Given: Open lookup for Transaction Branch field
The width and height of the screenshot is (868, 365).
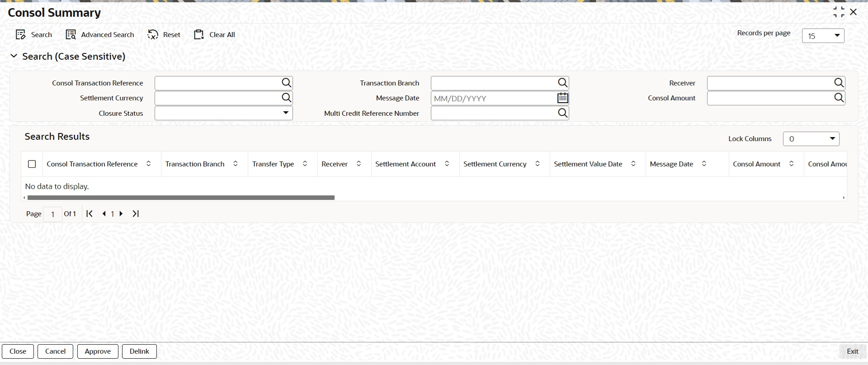Looking at the screenshot, I should 562,83.
